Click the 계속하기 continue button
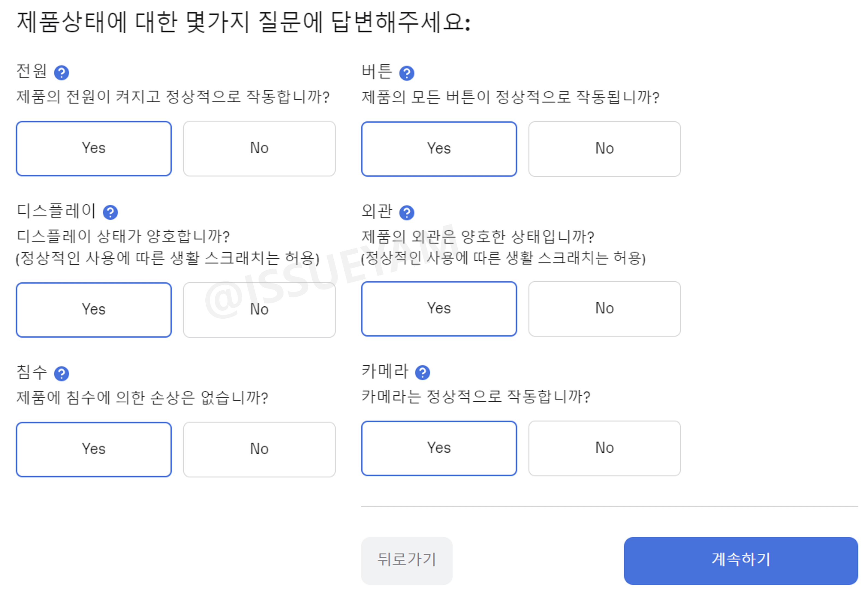 point(741,560)
